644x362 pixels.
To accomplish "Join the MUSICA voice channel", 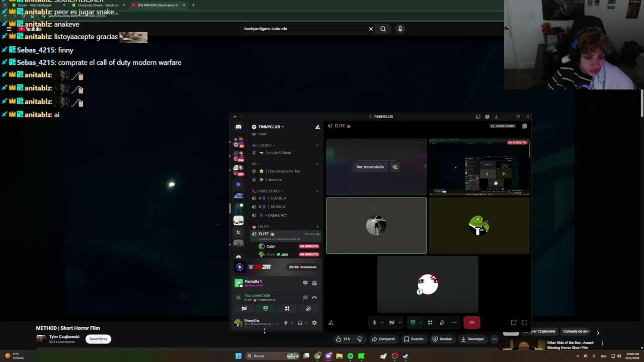I will pos(284,207).
